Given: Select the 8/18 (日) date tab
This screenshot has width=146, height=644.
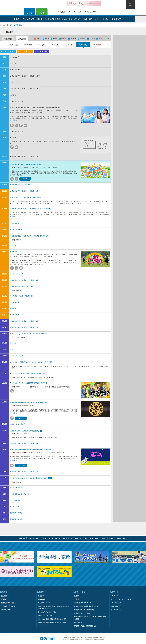Looking at the screenshot, I should click(x=97, y=45).
